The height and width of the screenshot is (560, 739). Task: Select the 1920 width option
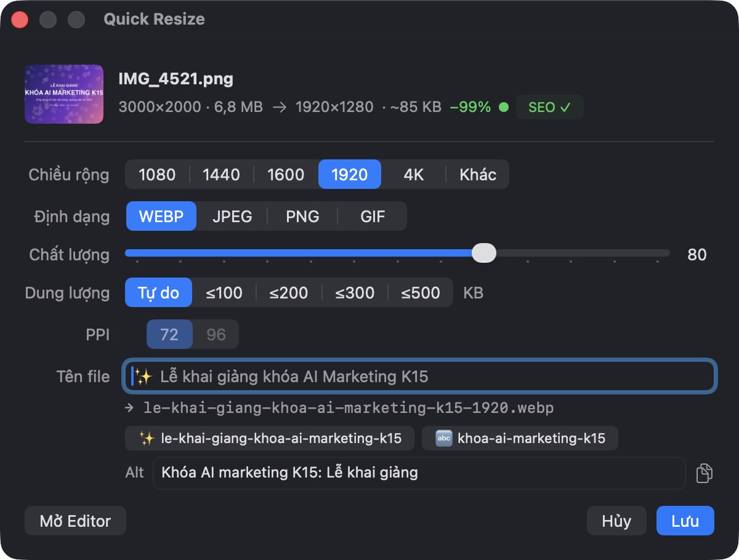coord(349,175)
